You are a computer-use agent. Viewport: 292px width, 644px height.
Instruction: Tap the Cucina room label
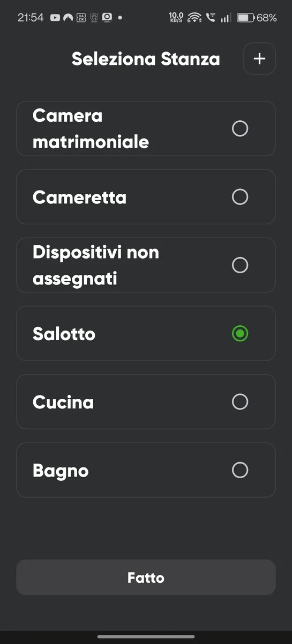(x=63, y=402)
